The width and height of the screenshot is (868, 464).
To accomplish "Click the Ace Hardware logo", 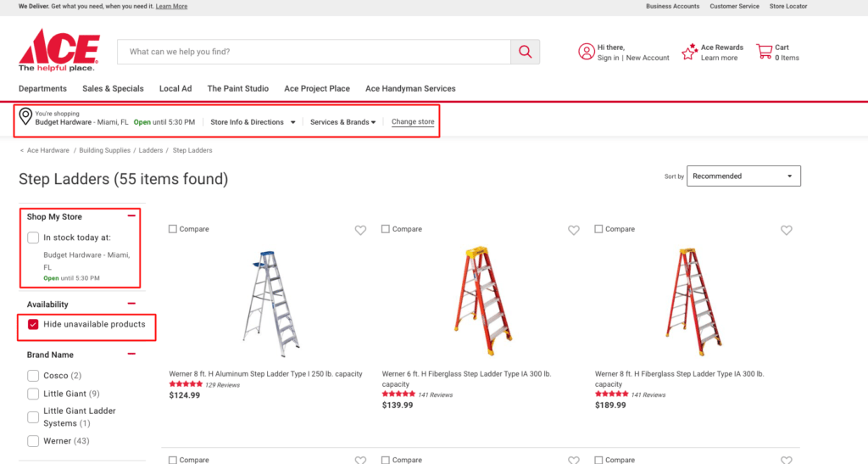I will pos(59,50).
